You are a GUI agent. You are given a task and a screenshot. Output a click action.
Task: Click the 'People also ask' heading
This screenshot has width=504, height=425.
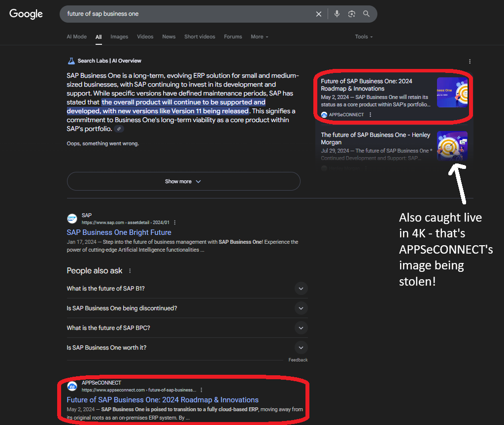(x=95, y=271)
